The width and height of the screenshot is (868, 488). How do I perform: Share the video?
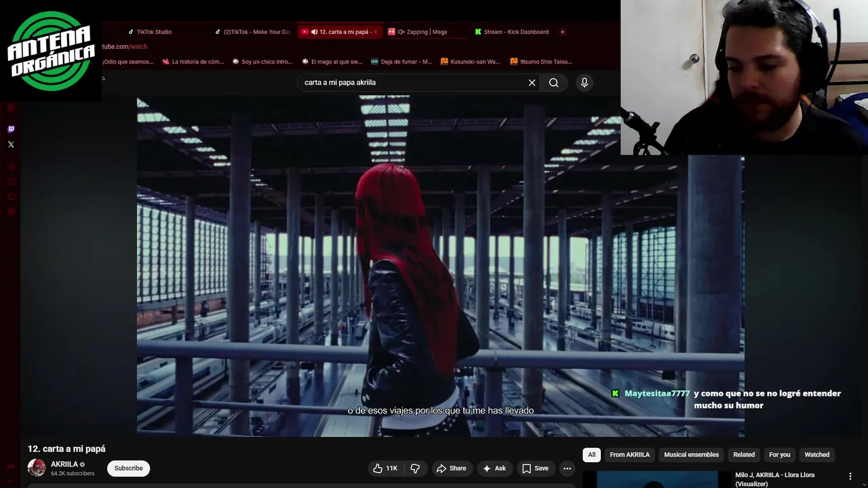click(x=451, y=468)
